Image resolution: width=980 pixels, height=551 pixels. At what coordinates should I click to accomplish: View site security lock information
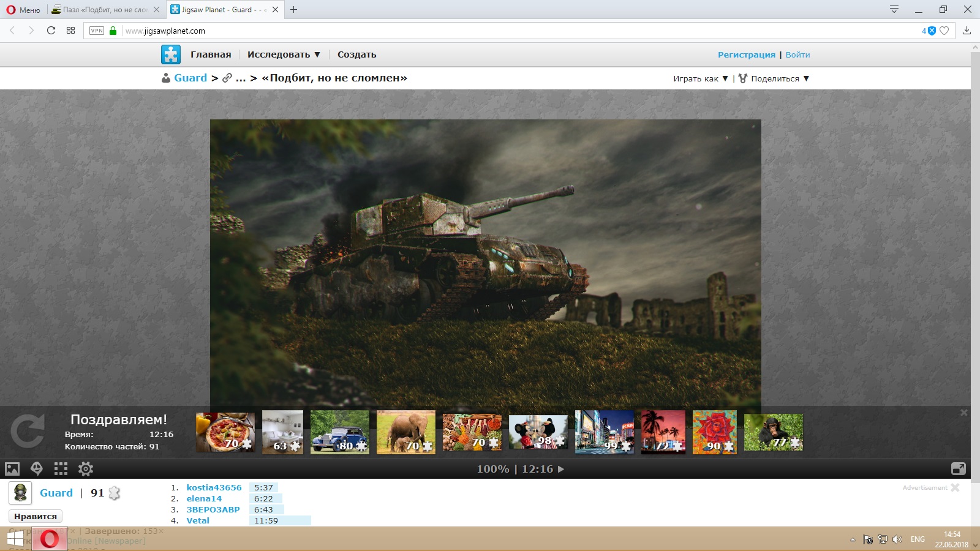(113, 31)
